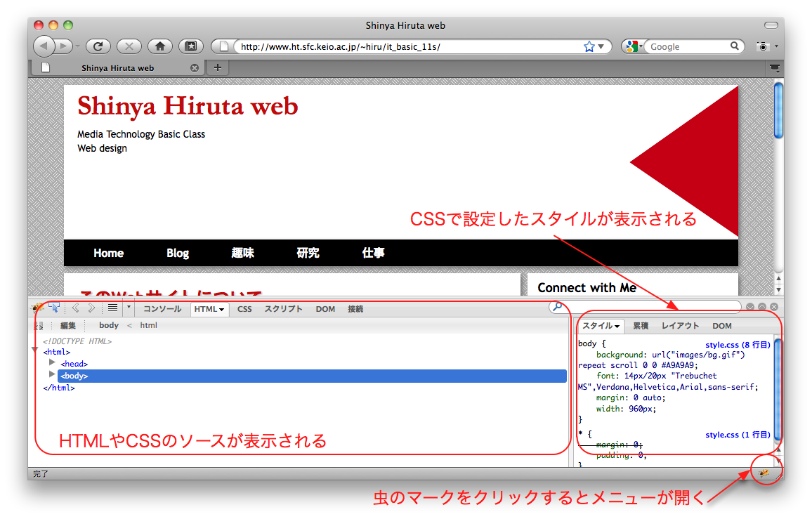Activate the Firebug inspect element tool
Image resolution: width=812 pixels, height=519 pixels.
[x=54, y=308]
